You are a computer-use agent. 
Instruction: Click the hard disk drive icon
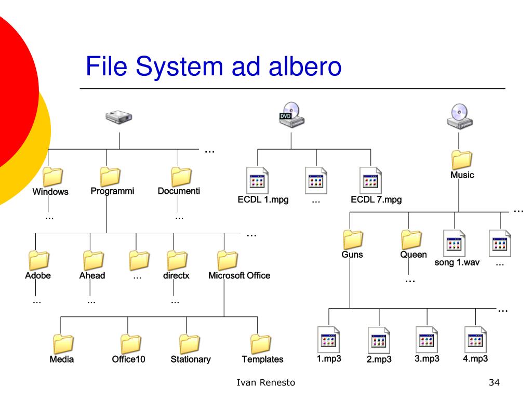tap(119, 117)
